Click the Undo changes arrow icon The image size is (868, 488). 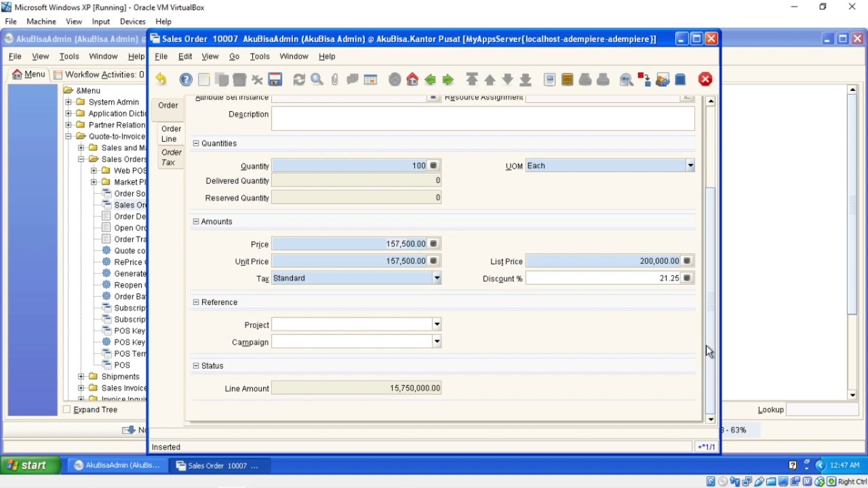pyautogui.click(x=161, y=80)
